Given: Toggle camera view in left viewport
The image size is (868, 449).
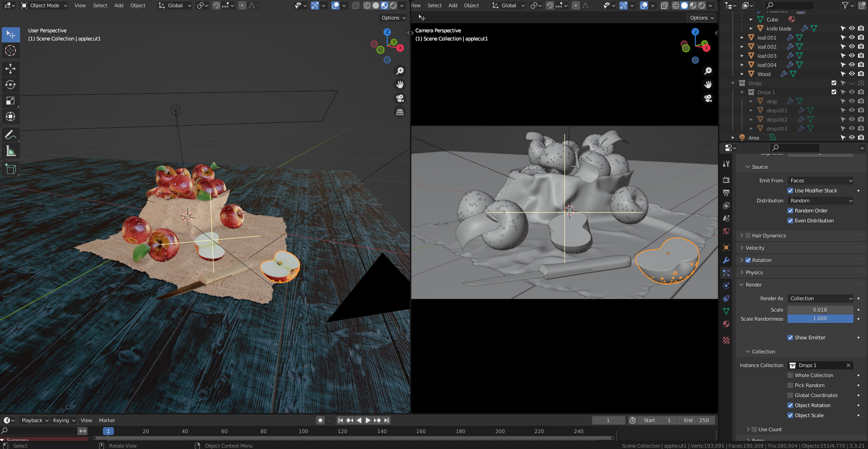Looking at the screenshot, I should pyautogui.click(x=400, y=98).
